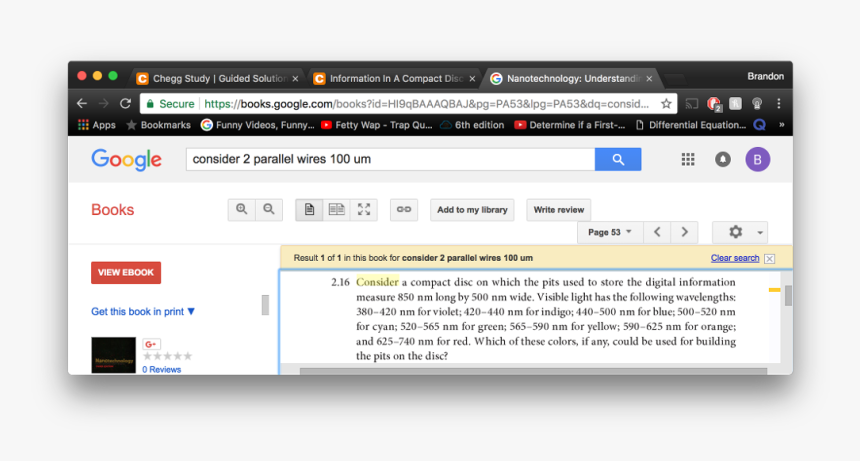
Task: Click the horizontal scrollbar under the page
Action: (533, 372)
